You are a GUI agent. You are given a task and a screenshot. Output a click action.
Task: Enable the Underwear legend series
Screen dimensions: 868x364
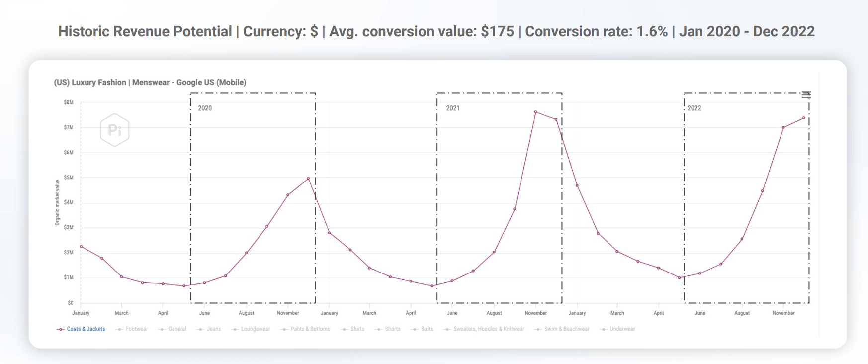coord(617,329)
